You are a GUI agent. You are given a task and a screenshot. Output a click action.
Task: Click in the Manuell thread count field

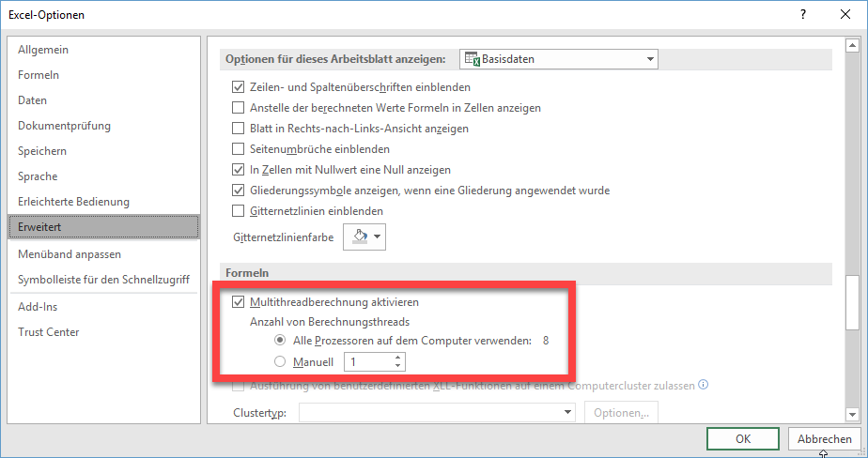point(367,361)
